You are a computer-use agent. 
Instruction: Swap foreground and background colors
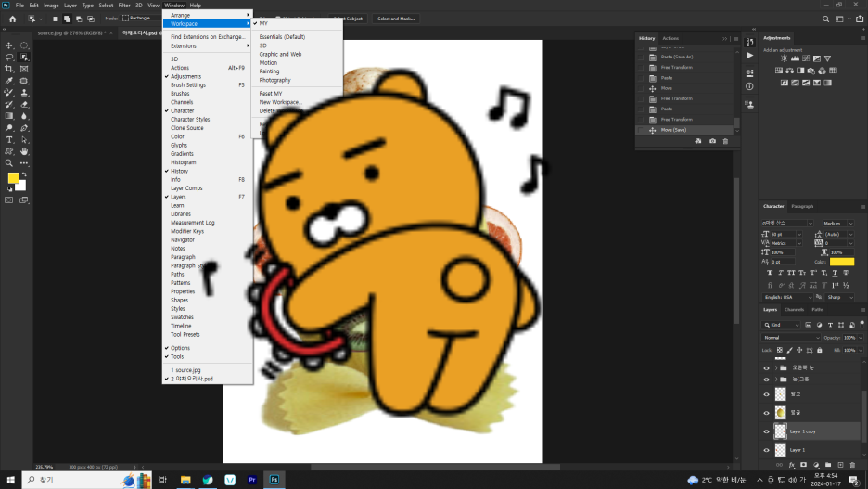tap(24, 174)
